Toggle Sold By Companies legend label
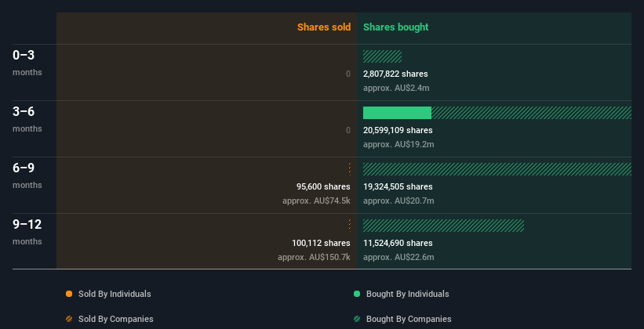The image size is (644, 329). 116,319
